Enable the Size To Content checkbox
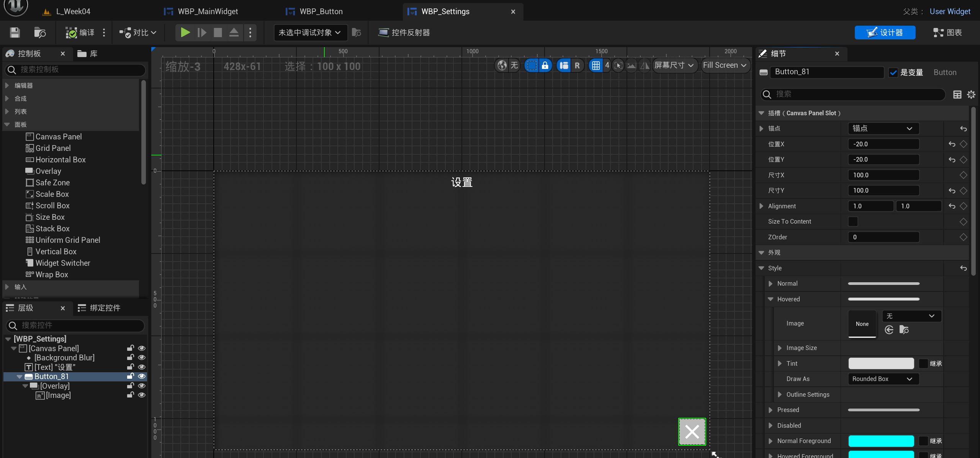The width and height of the screenshot is (980, 458). [853, 221]
